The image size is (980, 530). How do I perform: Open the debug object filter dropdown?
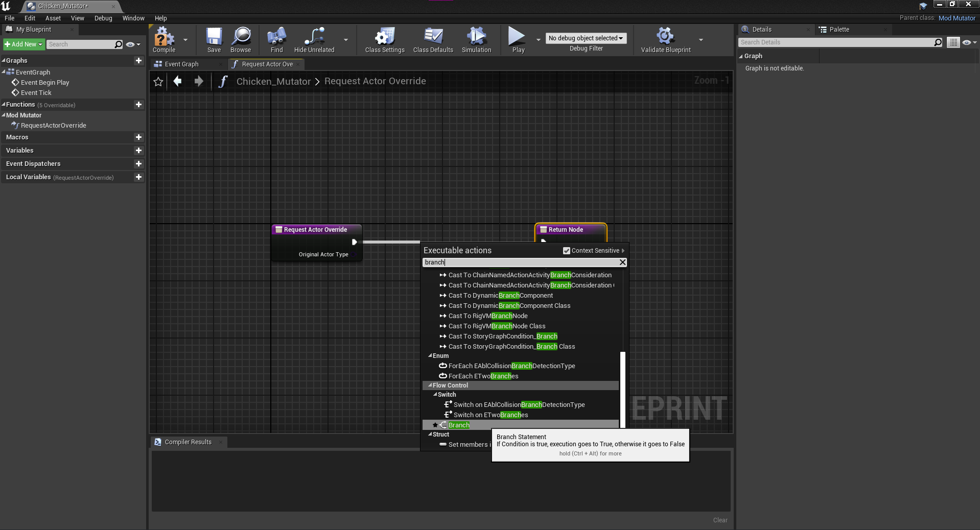pos(586,38)
